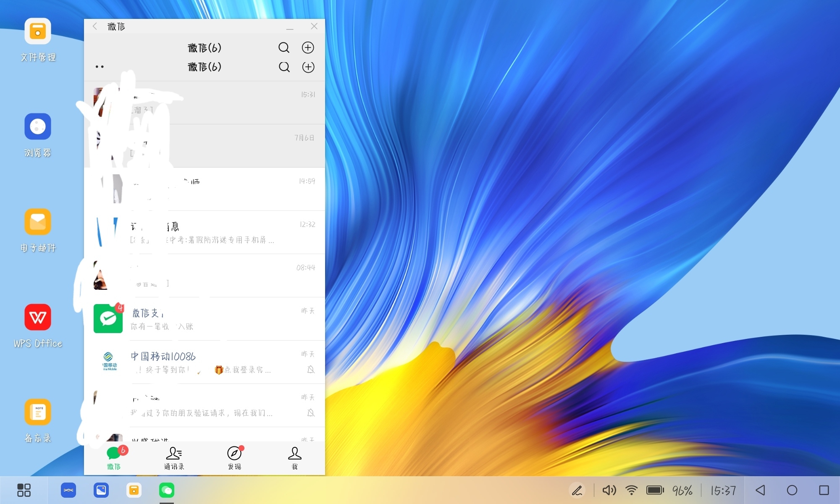Click the WeChat icon in taskbar
Viewport: 840px width, 504px height.
167,490
